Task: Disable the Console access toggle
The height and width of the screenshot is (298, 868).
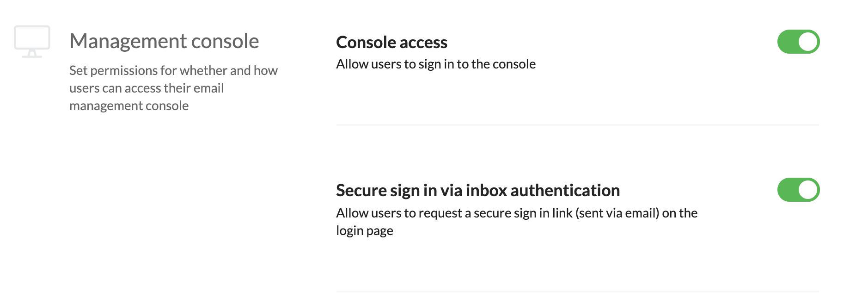Action: click(798, 42)
